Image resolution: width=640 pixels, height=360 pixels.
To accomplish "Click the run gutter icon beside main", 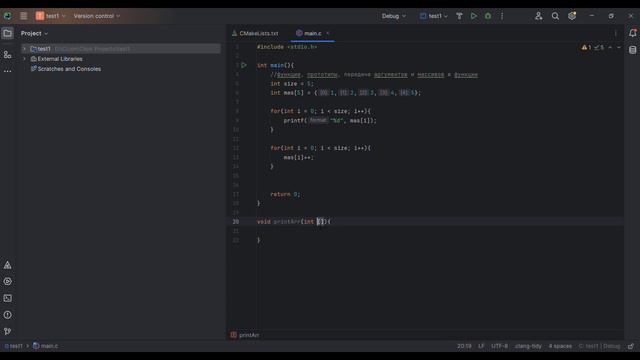I will [244, 65].
